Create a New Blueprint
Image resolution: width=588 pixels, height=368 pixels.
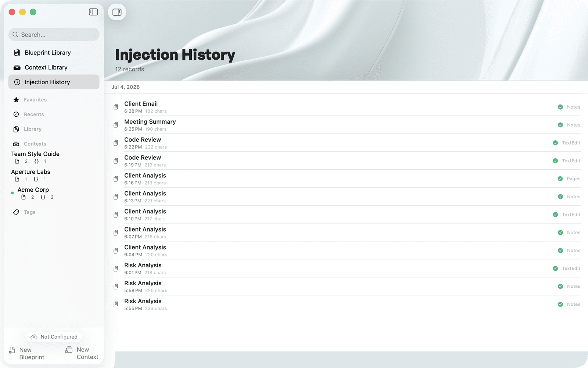[26, 353]
